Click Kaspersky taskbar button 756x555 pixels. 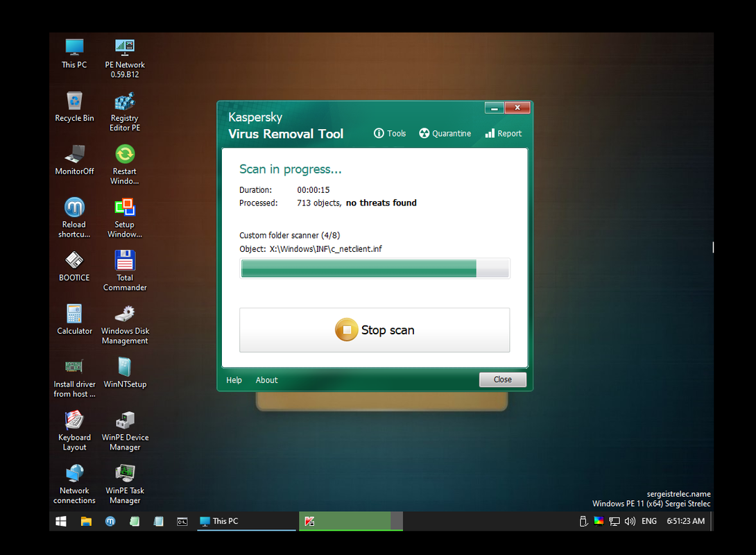tap(350, 521)
